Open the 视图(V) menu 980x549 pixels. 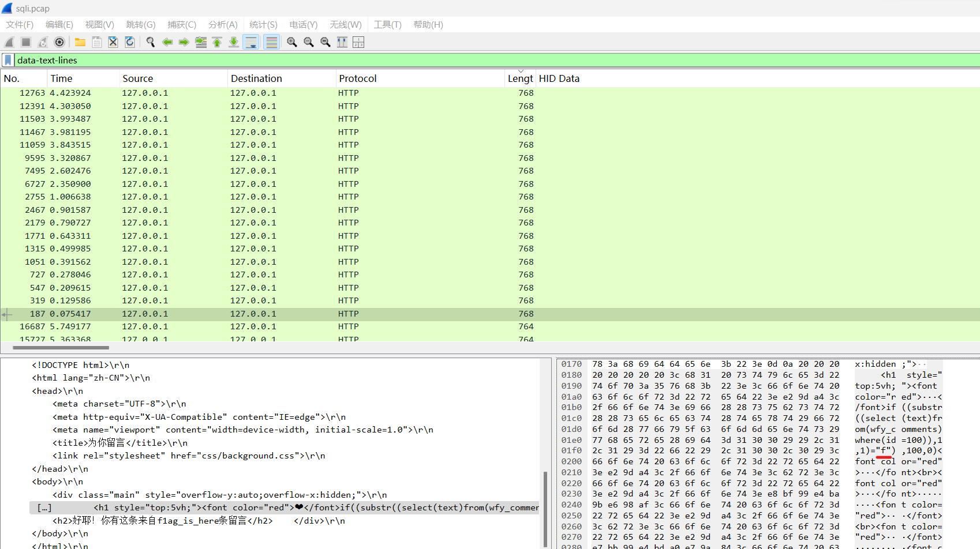99,25
